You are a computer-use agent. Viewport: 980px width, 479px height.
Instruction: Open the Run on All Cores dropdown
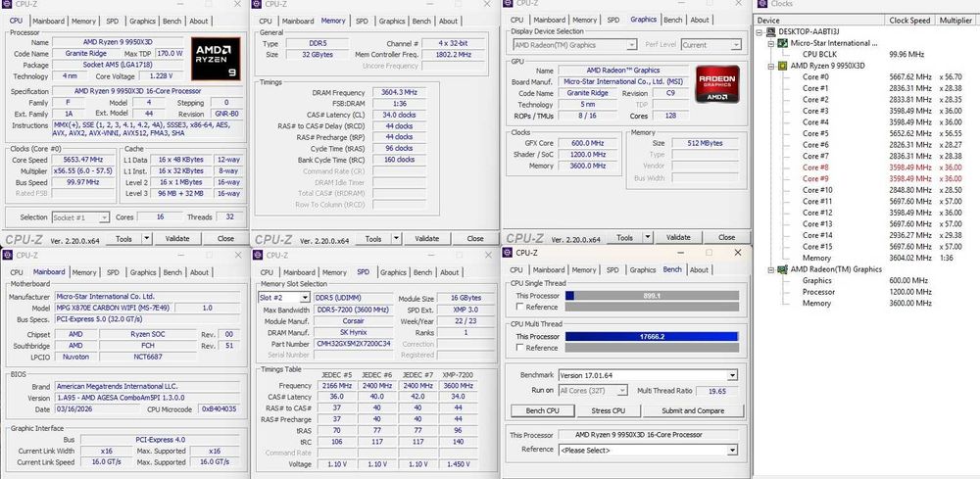[622, 390]
